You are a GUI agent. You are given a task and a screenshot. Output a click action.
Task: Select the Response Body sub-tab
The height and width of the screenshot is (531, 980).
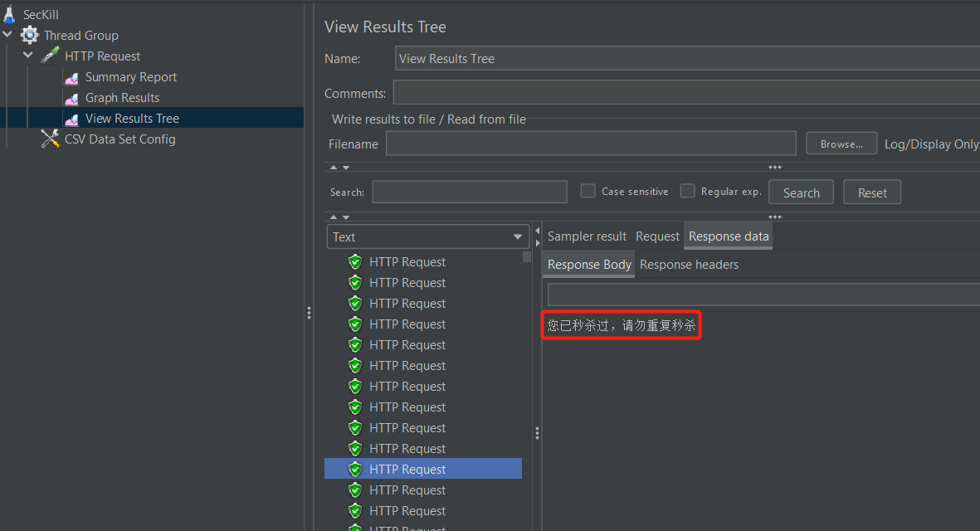click(589, 264)
